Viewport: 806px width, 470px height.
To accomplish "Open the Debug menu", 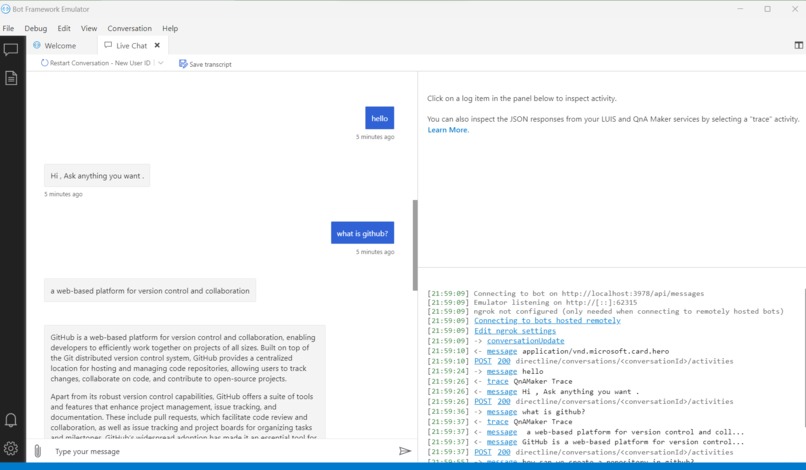I will click(x=35, y=28).
